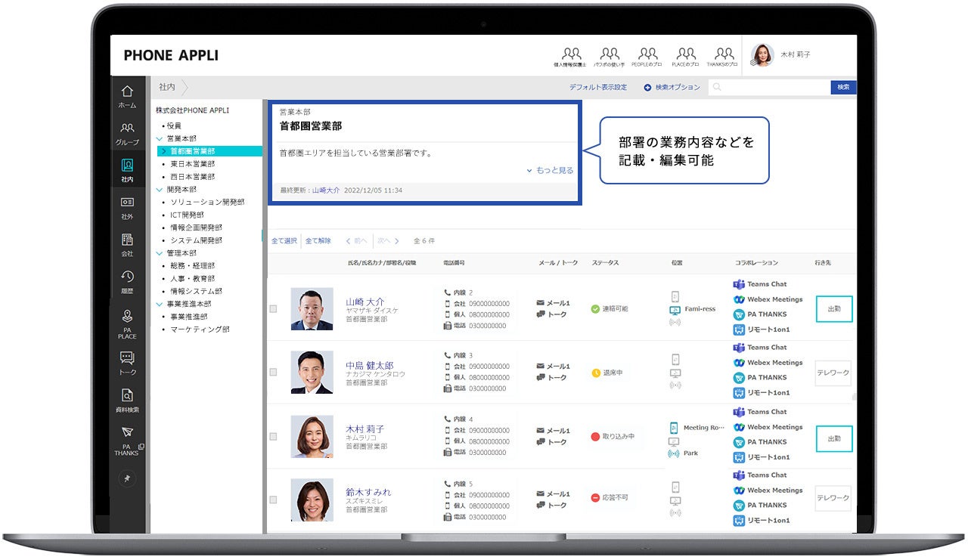Click 全て選択 to select all
Screen dimensions: 968x560
click(284, 241)
